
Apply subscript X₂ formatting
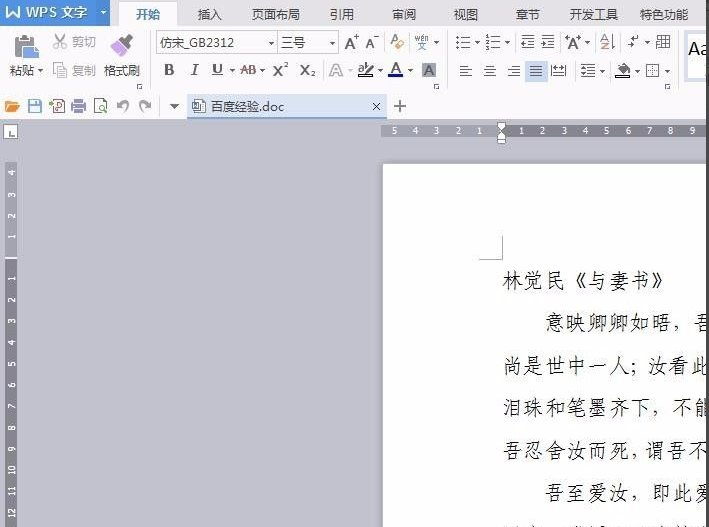click(x=307, y=70)
